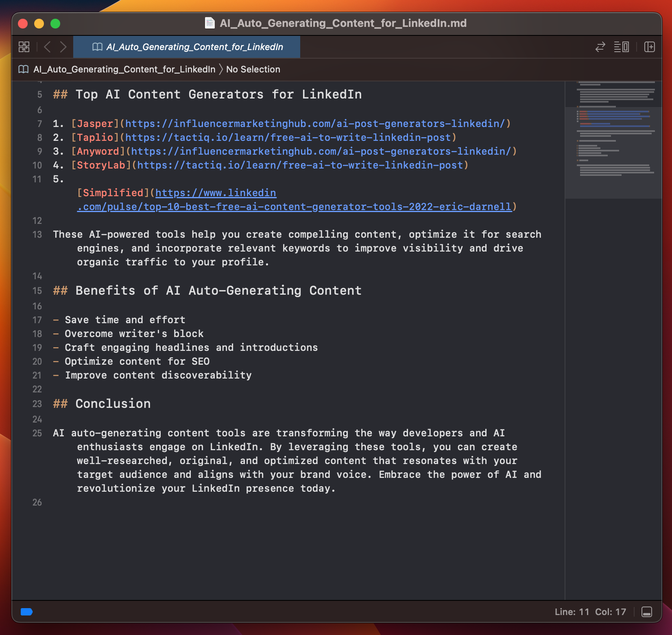
Task: Click the Anyword influencermarketinghub URL
Action: pyautogui.click(x=321, y=151)
